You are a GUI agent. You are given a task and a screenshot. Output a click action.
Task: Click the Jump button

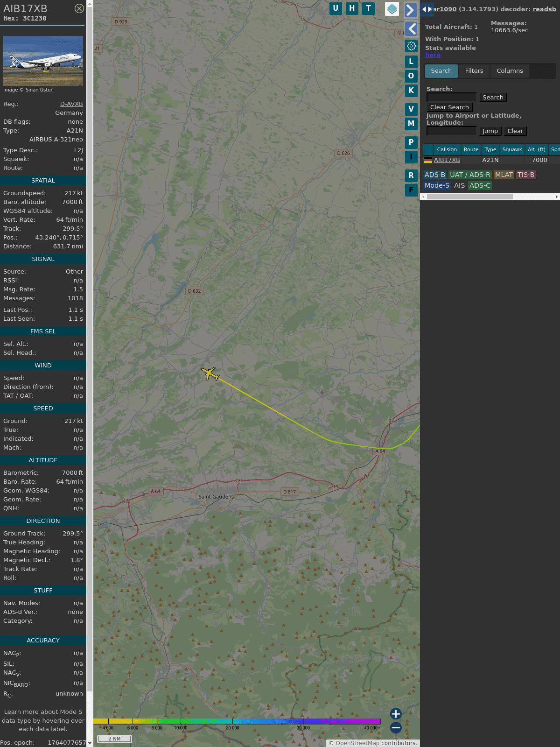(490, 131)
